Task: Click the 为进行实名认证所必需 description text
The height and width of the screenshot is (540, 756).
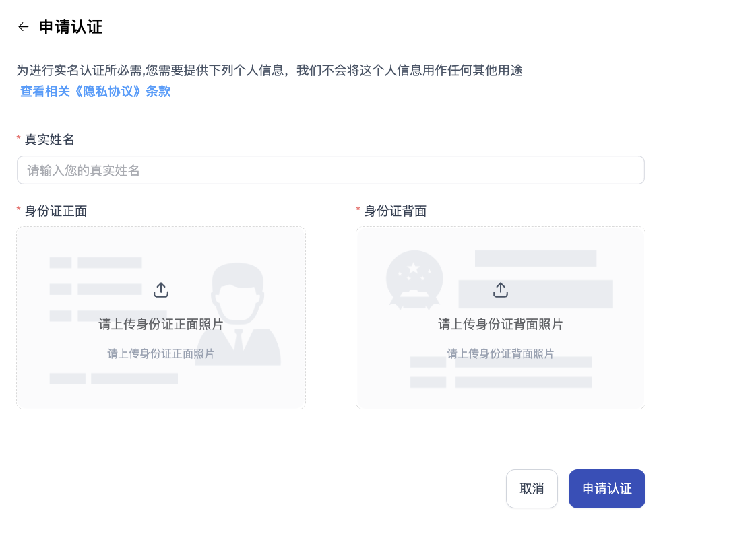Action: pyautogui.click(x=270, y=70)
